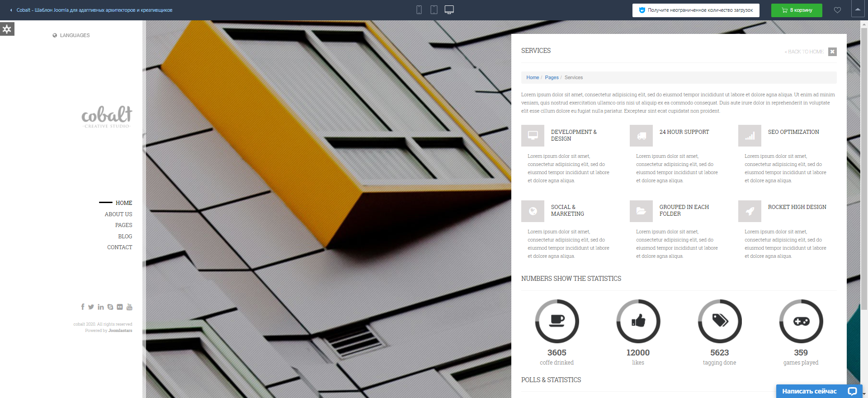This screenshot has width=868, height=398.
Task: Switch to tablet preview icon
Action: tap(434, 10)
